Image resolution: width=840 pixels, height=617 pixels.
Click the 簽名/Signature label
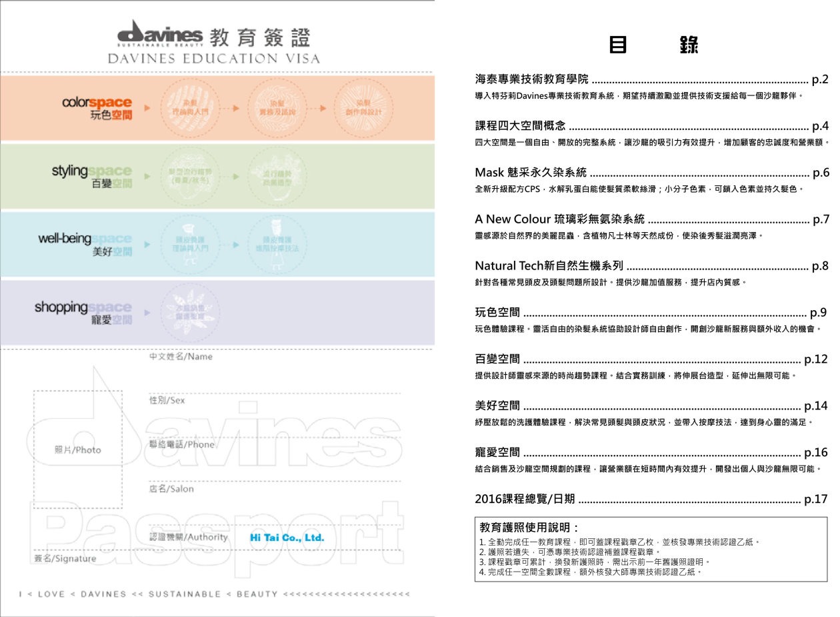tap(65, 558)
